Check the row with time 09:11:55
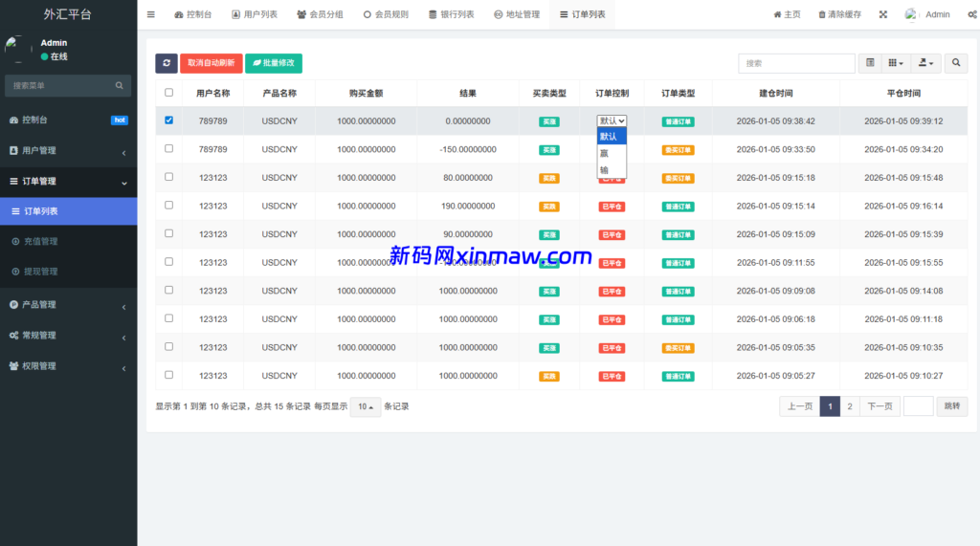The image size is (980, 546). click(168, 262)
